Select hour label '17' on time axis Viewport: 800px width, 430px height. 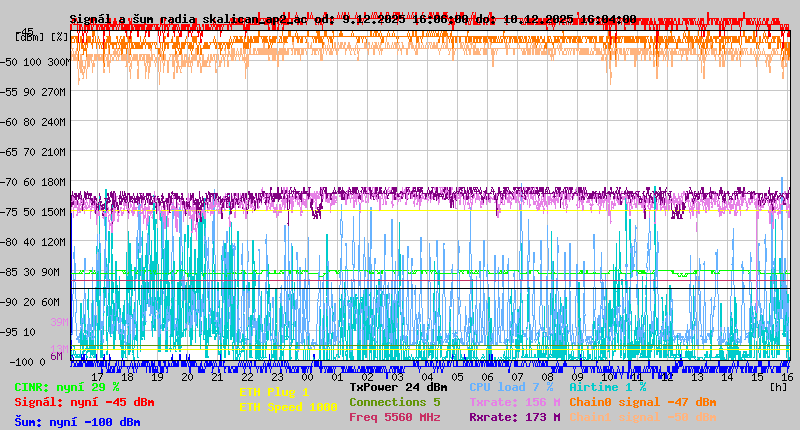point(97,377)
